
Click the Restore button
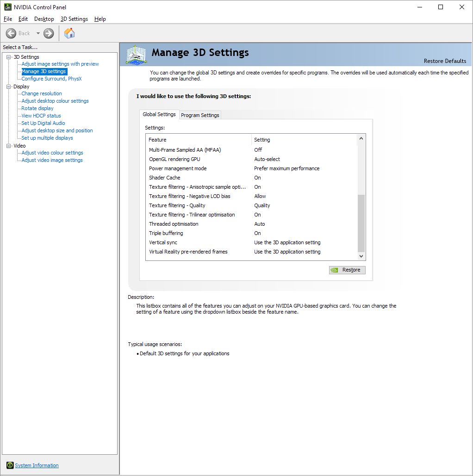tap(347, 270)
